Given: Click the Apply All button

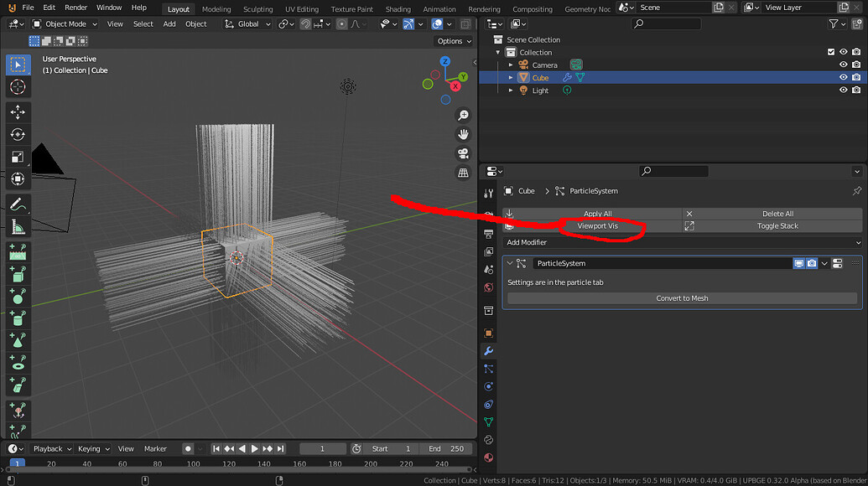Looking at the screenshot, I should pos(592,214).
